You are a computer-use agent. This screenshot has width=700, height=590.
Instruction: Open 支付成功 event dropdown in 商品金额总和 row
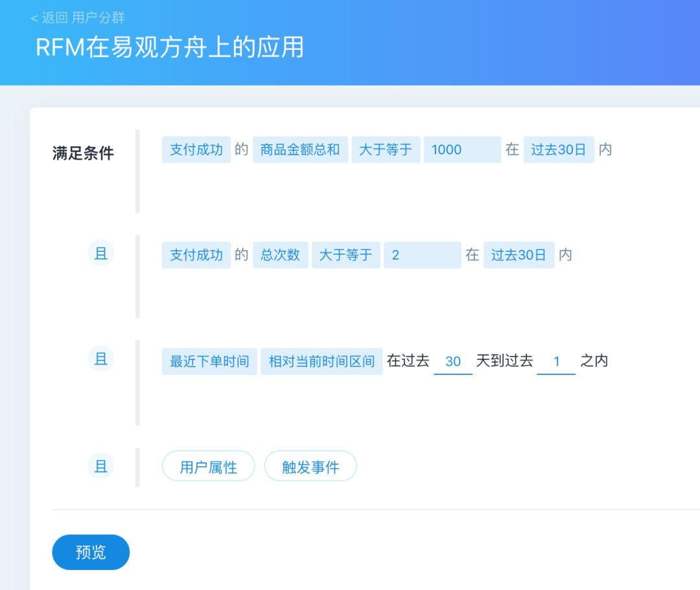coord(196,150)
